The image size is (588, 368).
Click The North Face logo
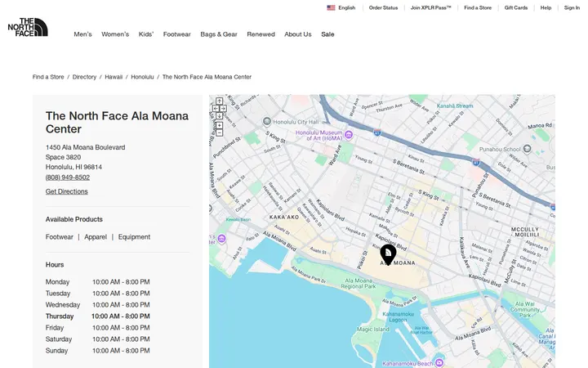click(28, 27)
